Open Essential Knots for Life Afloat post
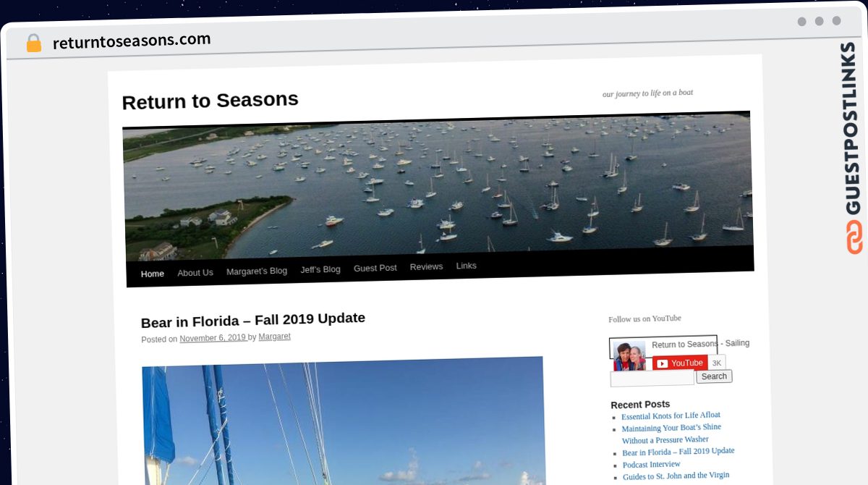 (671, 416)
